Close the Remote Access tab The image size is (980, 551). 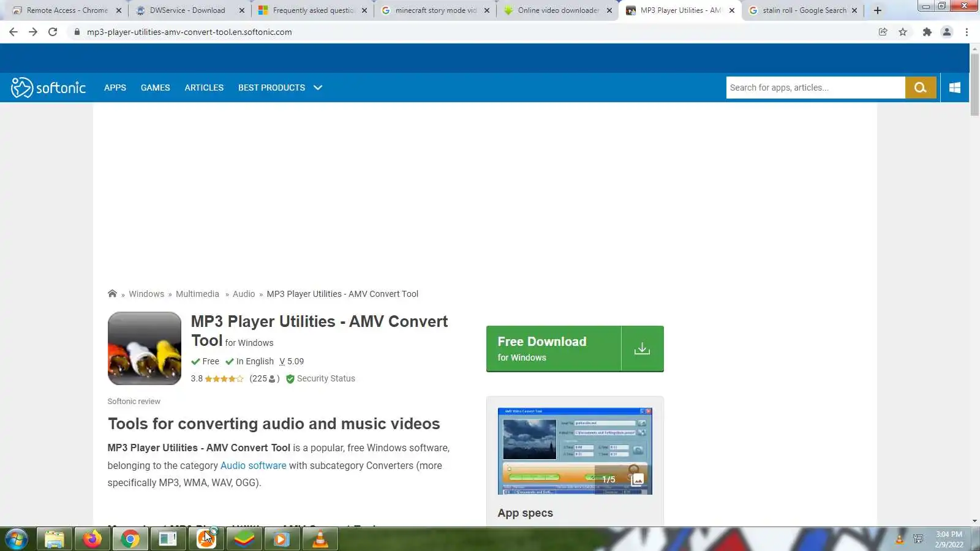pyautogui.click(x=119, y=10)
